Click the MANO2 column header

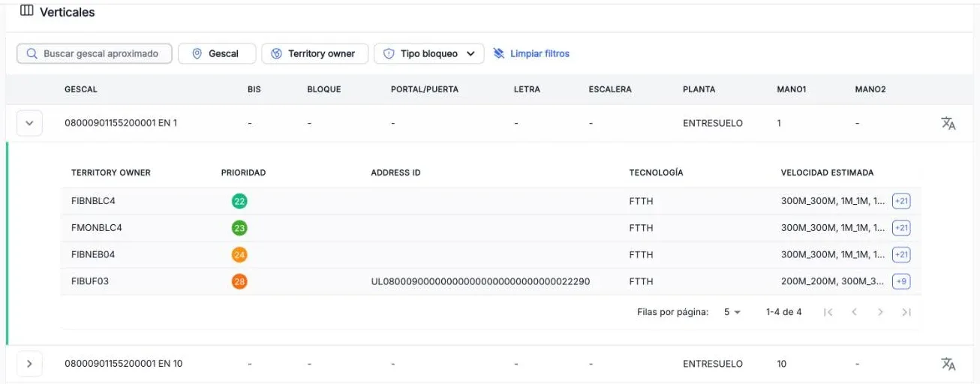click(870, 89)
